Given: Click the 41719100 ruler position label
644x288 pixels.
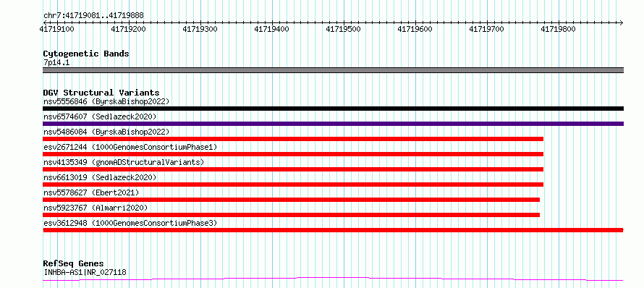Looking at the screenshot, I should click(x=56, y=29).
